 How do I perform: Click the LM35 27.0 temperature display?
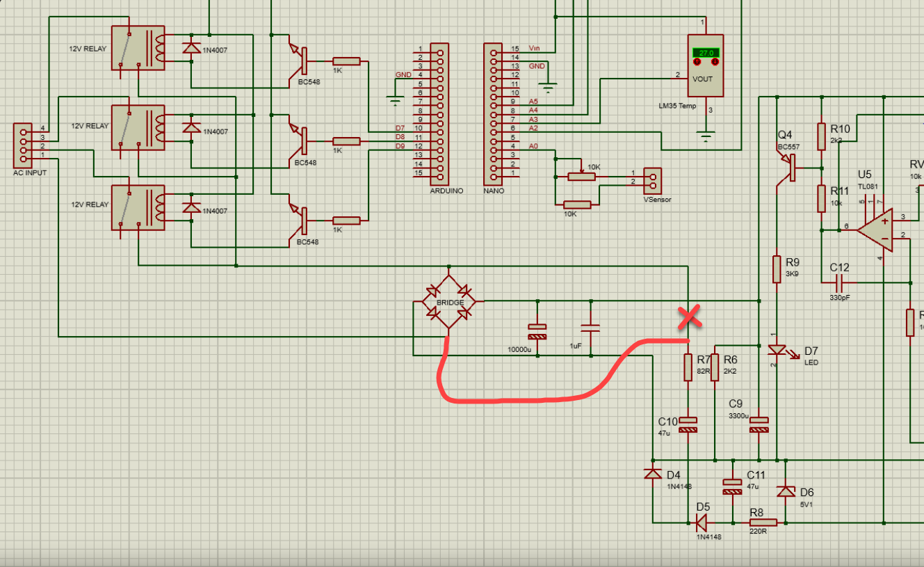706,53
